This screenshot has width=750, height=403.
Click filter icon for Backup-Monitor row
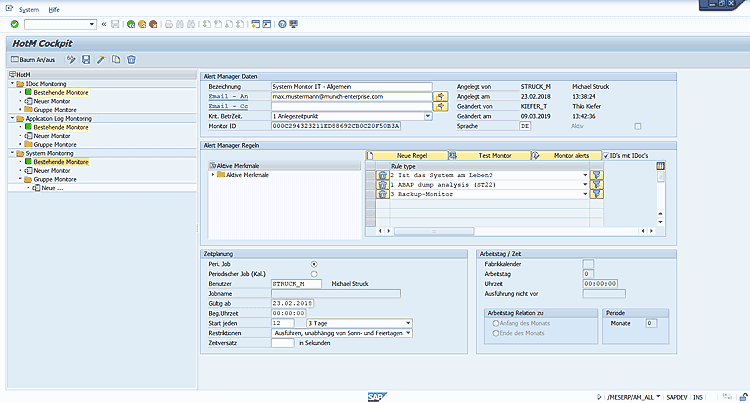click(x=596, y=194)
